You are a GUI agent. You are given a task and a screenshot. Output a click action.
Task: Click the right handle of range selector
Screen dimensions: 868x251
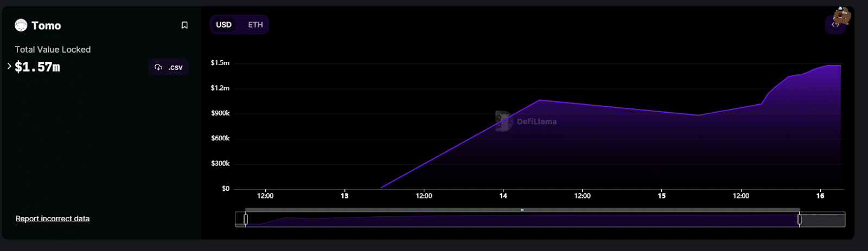click(x=799, y=219)
